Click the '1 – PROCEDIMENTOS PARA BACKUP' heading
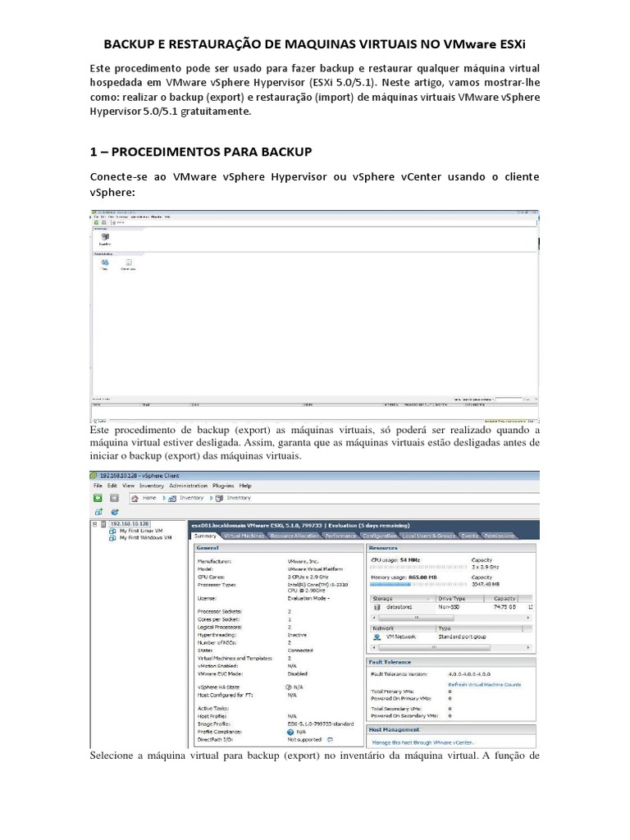The height and width of the screenshot is (840, 630). [201, 152]
